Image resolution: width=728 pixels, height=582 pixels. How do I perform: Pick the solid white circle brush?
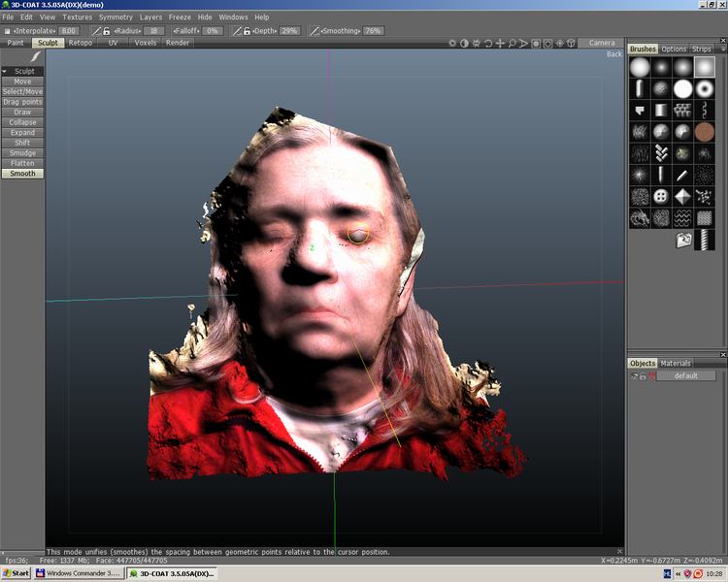683,88
